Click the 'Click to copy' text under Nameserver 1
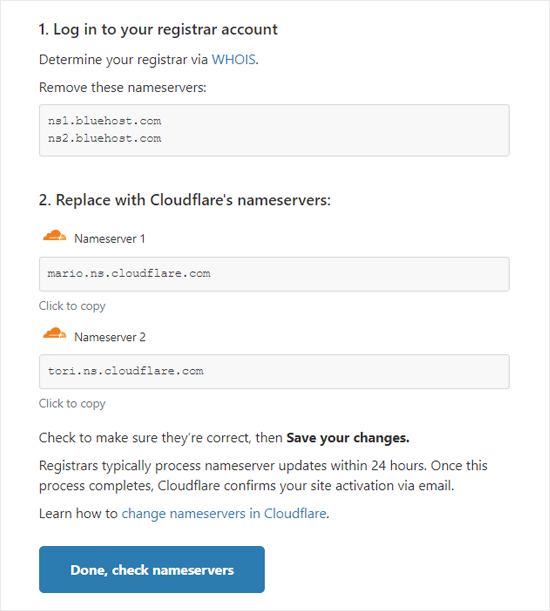 pyautogui.click(x=72, y=306)
